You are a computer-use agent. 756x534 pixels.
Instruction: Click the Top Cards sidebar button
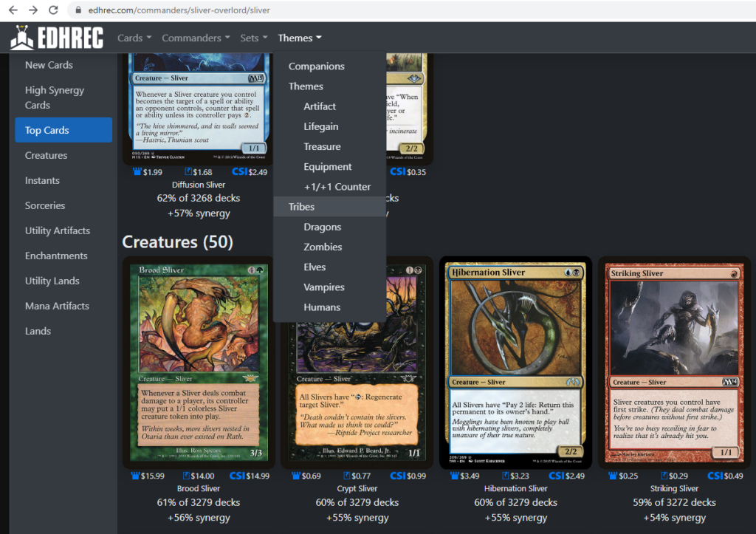63,130
